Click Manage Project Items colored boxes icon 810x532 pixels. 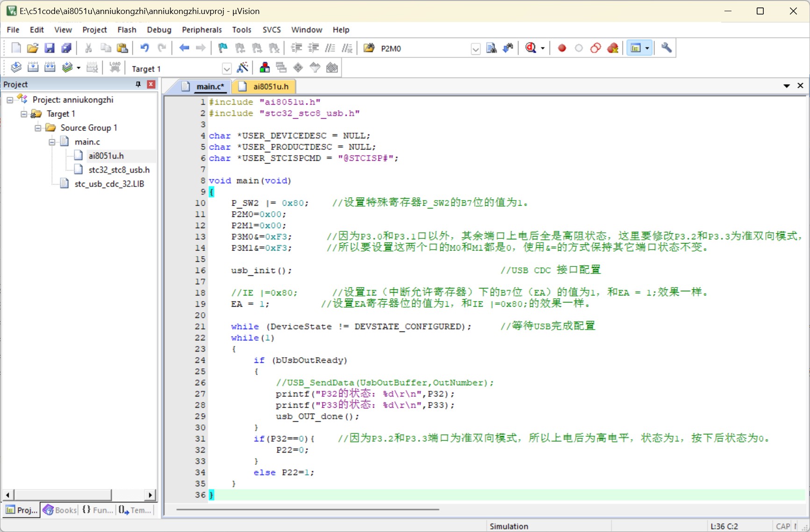coord(265,68)
